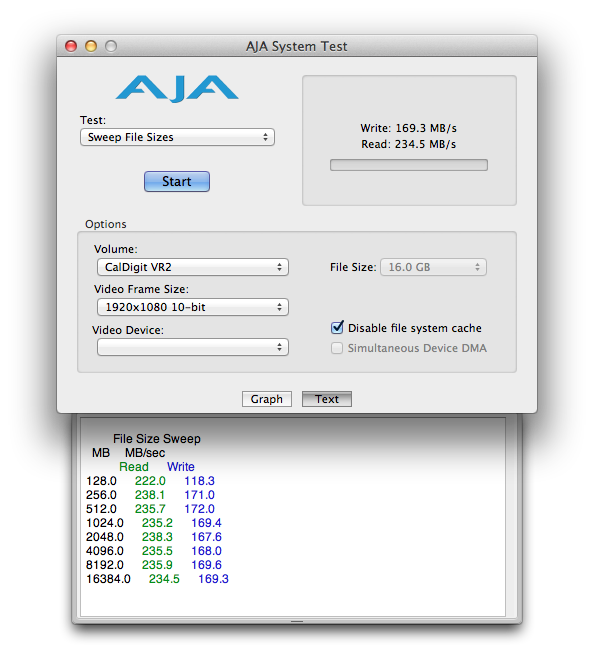The height and width of the screenshot is (648, 594).
Task: Click write value 172.0
Action: click(x=199, y=509)
